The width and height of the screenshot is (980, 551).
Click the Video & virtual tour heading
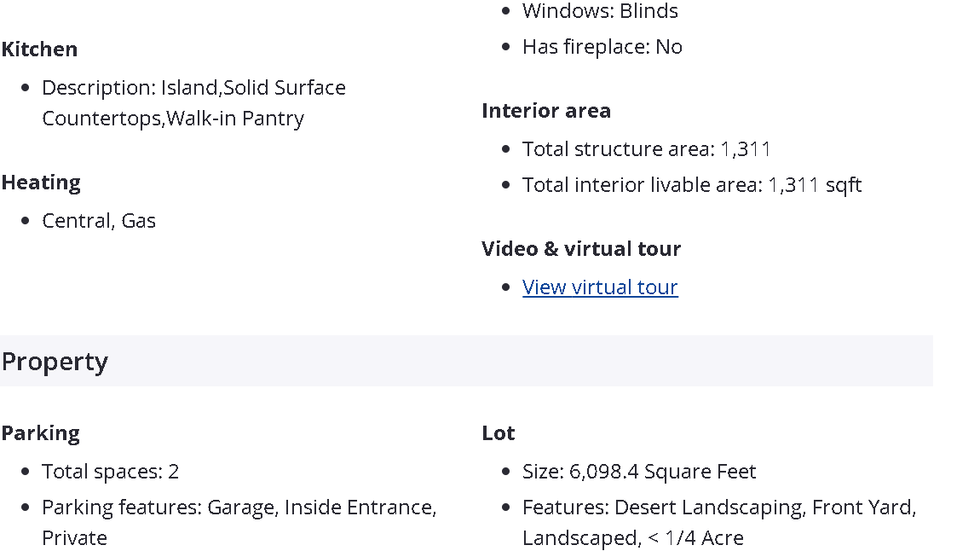(580, 249)
